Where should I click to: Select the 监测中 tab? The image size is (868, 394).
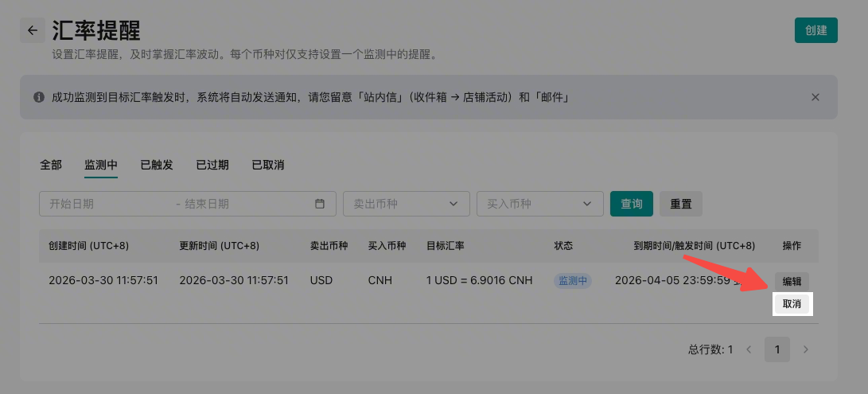[x=101, y=165]
